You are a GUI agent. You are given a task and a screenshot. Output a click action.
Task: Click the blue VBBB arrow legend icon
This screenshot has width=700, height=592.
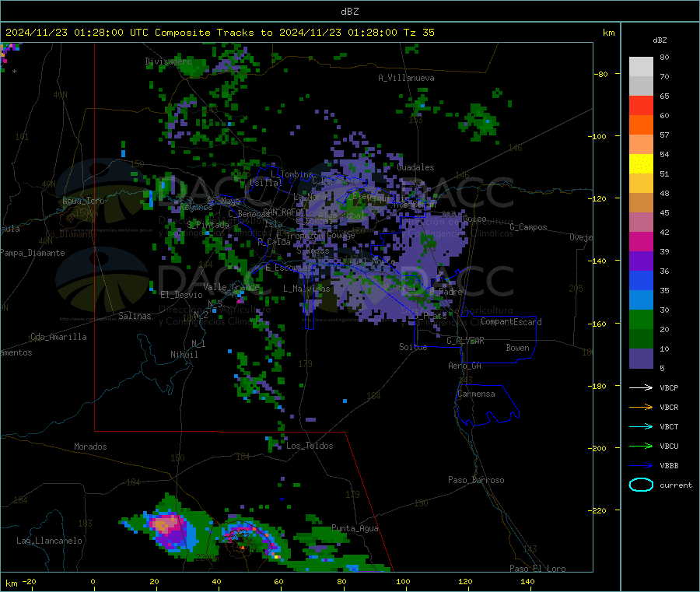pos(641,466)
